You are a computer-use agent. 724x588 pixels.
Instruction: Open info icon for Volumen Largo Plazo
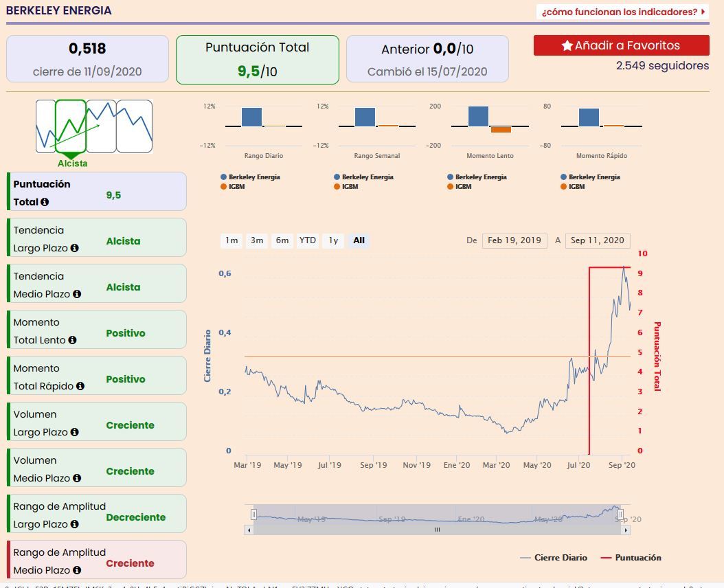click(74, 432)
